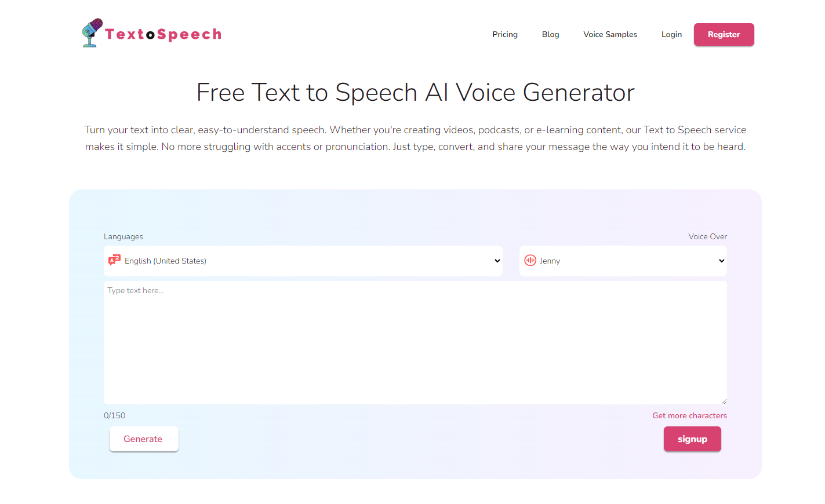Open the Pricing page
Screen dimensions: 825x504
click(x=504, y=34)
